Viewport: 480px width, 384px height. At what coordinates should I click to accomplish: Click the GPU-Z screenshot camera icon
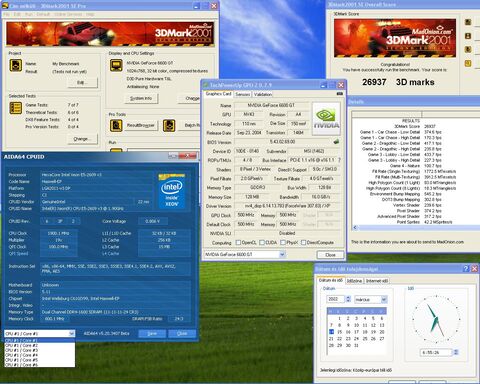click(x=340, y=94)
